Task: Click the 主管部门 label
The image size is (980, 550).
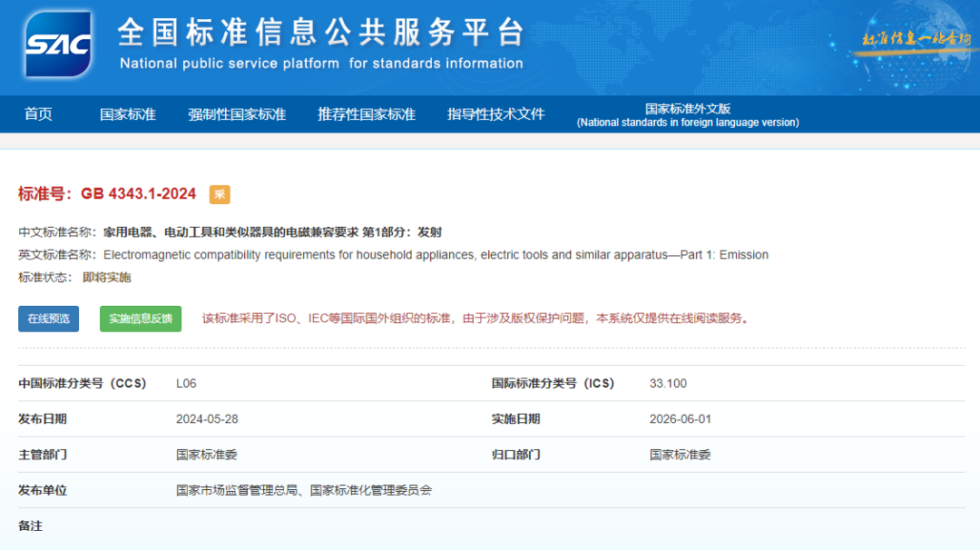Action: [x=43, y=455]
